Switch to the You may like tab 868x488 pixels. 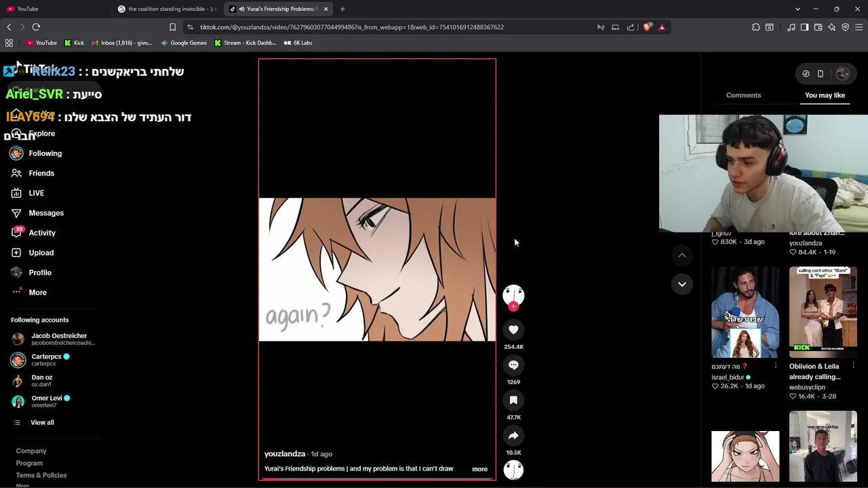[x=825, y=95]
